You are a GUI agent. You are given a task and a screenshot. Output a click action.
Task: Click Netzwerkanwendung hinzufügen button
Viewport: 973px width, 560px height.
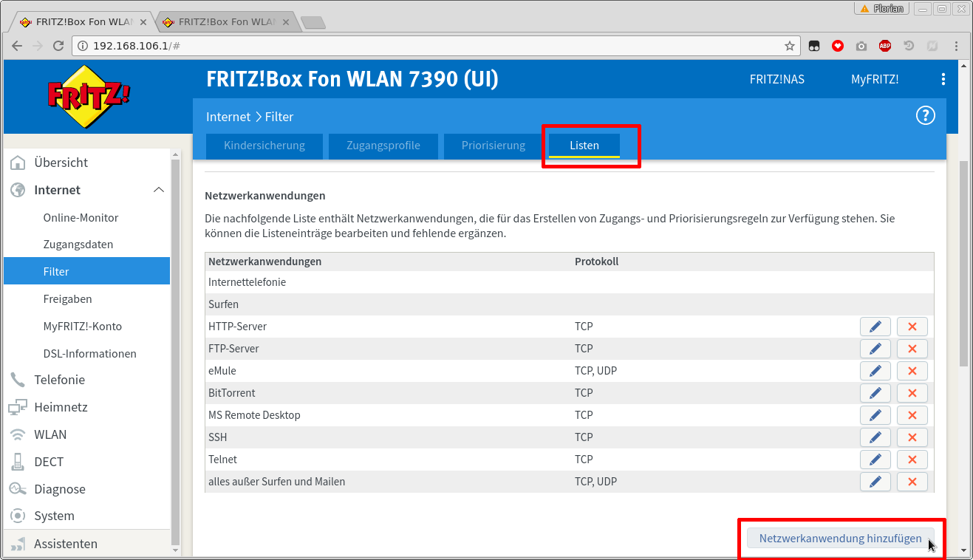point(840,539)
